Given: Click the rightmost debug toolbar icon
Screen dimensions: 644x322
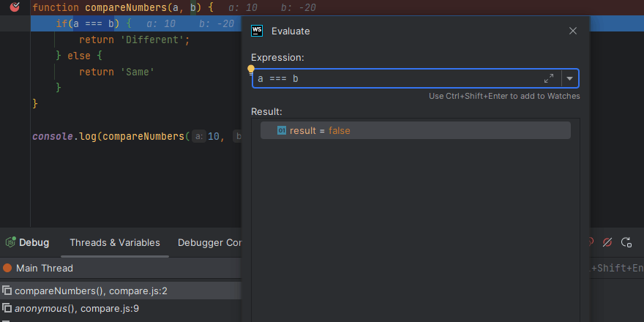Looking at the screenshot, I should point(626,242).
